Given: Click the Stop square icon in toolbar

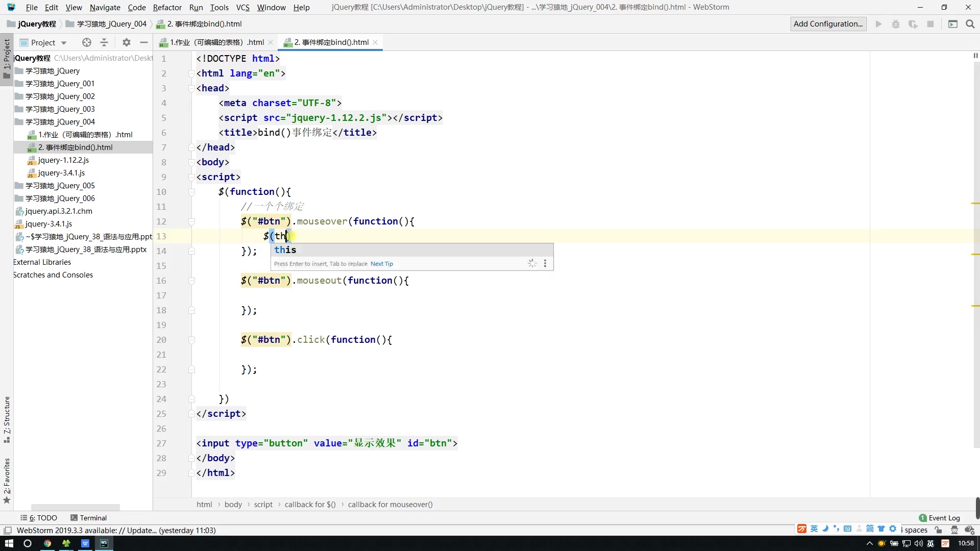Looking at the screenshot, I should [930, 24].
